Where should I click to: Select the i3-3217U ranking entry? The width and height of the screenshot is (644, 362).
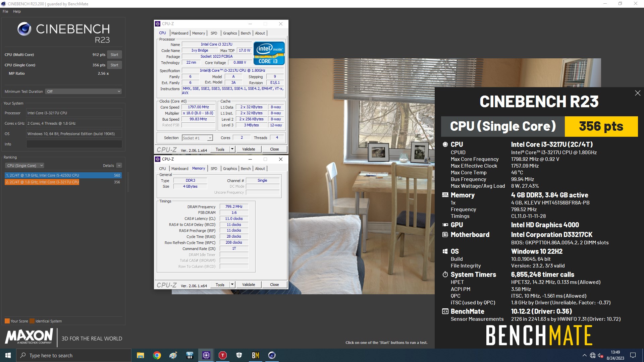click(x=63, y=182)
